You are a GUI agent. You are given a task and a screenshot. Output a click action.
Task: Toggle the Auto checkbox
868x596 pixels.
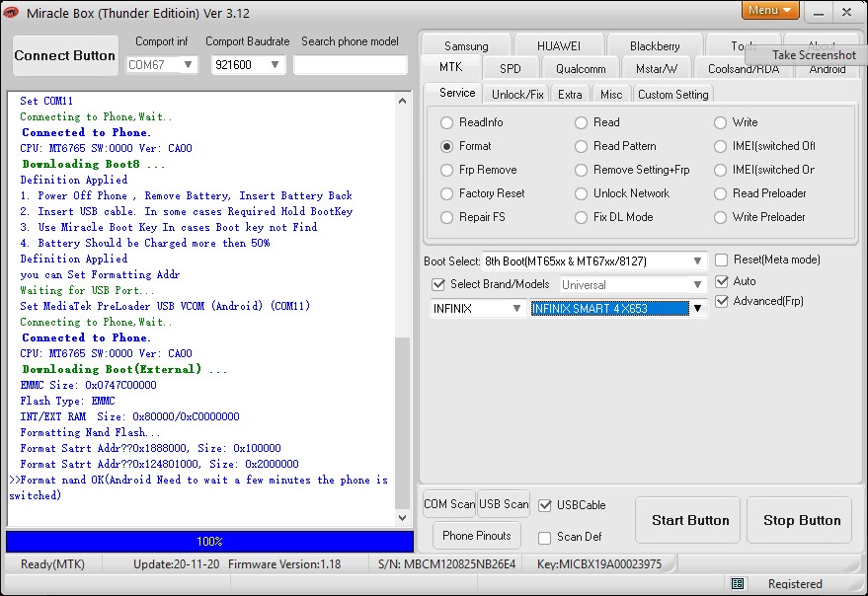point(721,281)
